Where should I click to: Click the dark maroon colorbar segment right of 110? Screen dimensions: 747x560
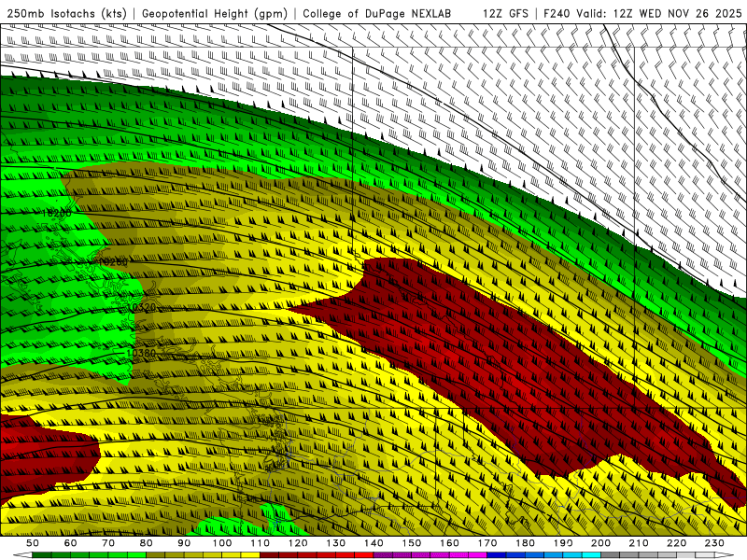269,555
